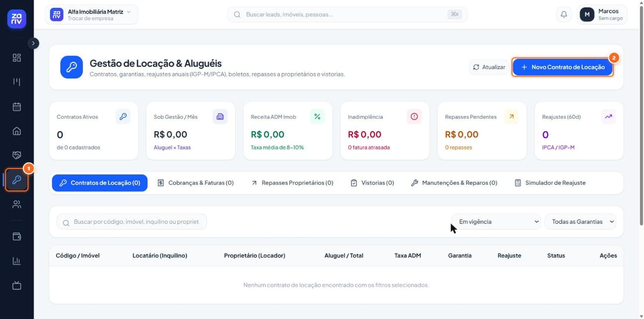The width and height of the screenshot is (644, 319).
Task: Switch to Repasses Proprietários tab
Action: 292,183
